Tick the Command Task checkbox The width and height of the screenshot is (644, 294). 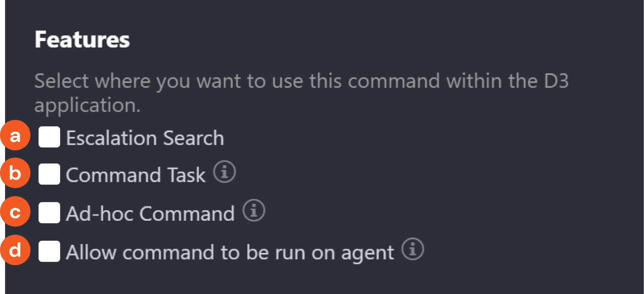(49, 174)
